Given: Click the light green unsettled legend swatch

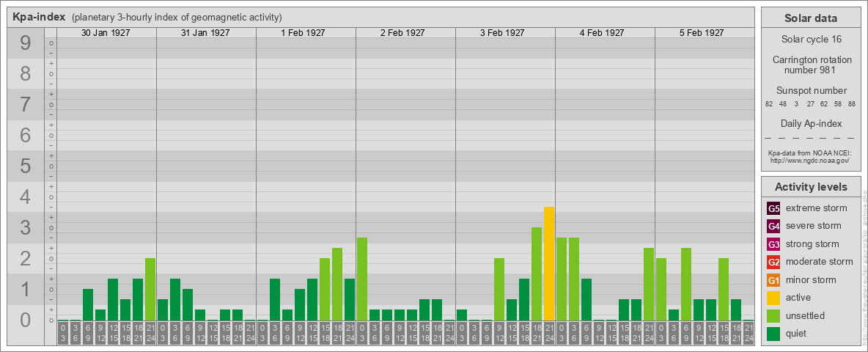Looking at the screenshot, I should 773,316.
